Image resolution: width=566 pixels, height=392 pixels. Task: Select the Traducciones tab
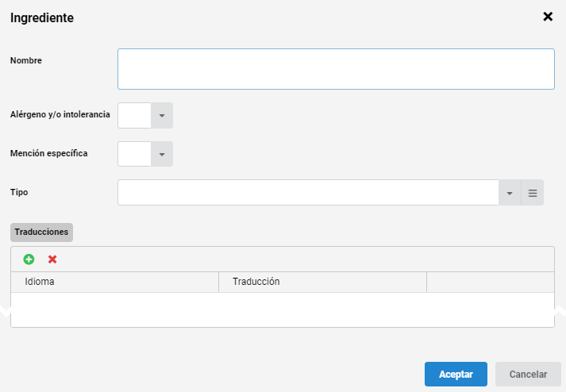[41, 232]
